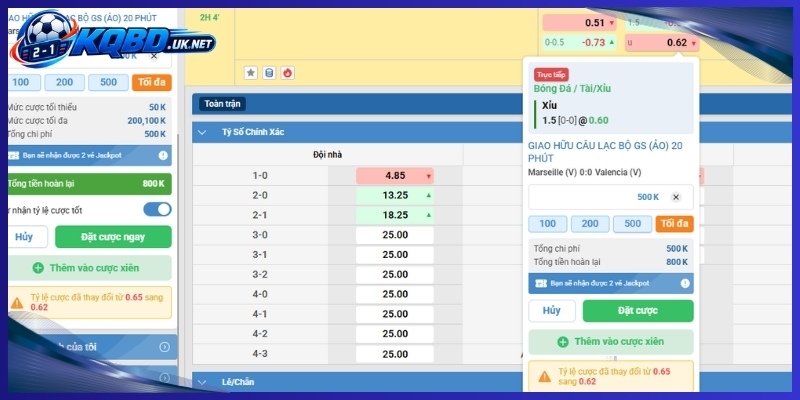
Task: Click the ticket icon in the popup Jackpot banner
Action: 541,283
